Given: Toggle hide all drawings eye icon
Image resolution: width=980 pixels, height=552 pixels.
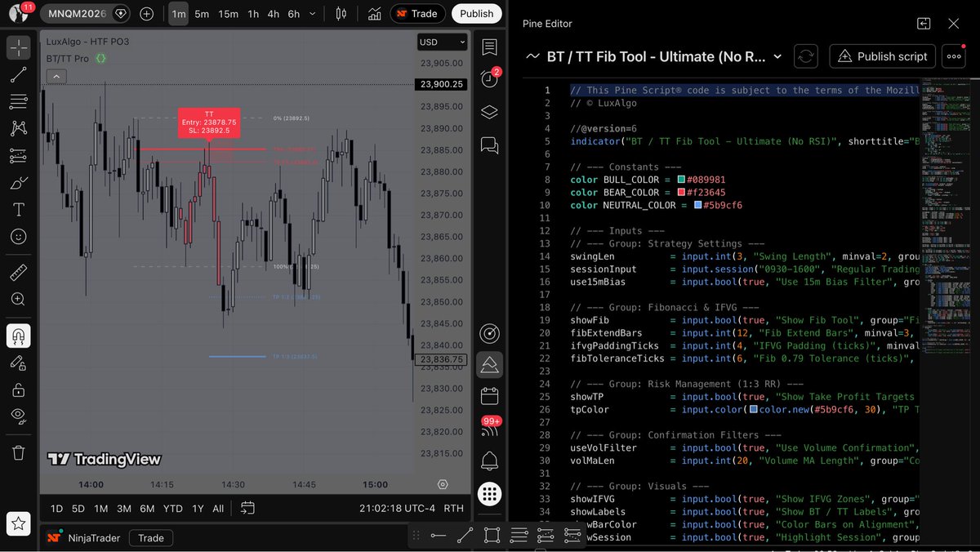Looking at the screenshot, I should [19, 416].
